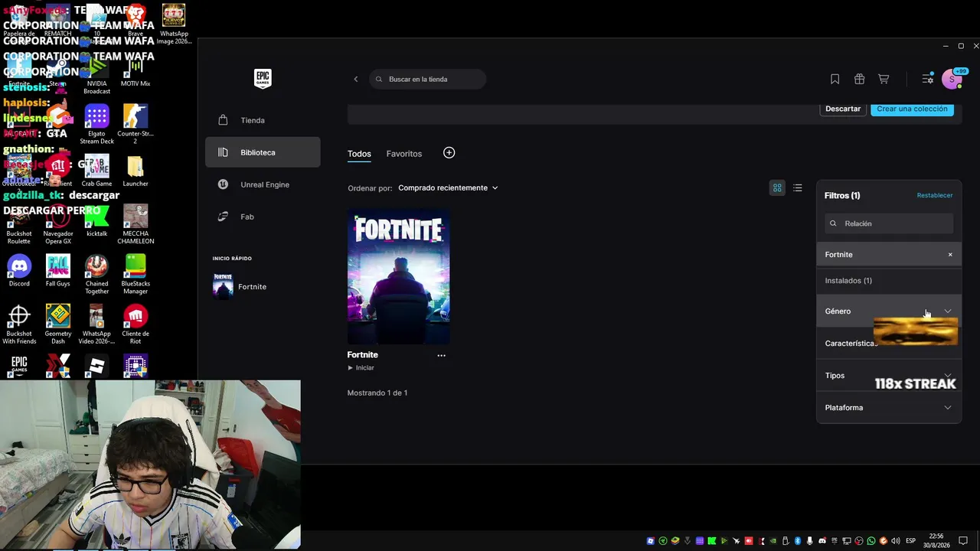Viewport: 980px width, 551px height.
Task: Expand the Género filter section
Action: (x=888, y=311)
